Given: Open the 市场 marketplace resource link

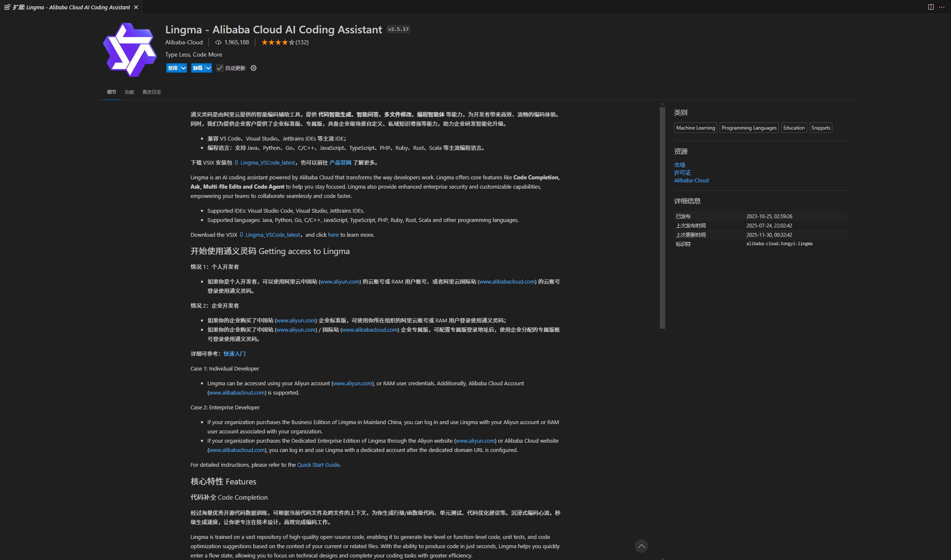Looking at the screenshot, I should [x=679, y=165].
